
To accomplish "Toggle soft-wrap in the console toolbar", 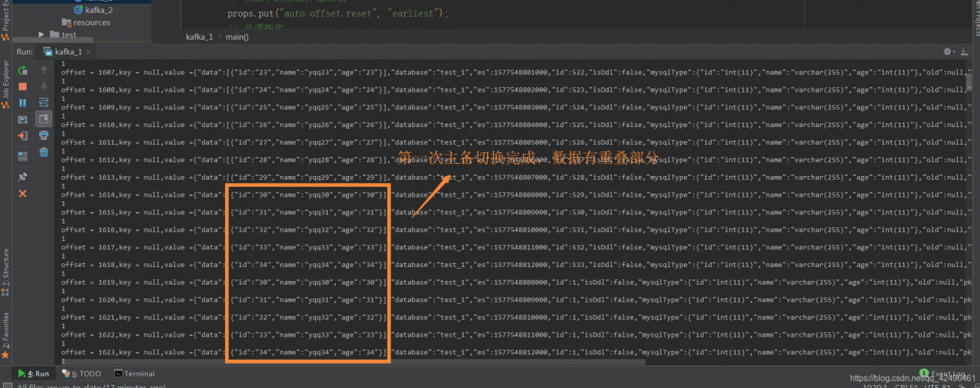I will click(x=44, y=103).
